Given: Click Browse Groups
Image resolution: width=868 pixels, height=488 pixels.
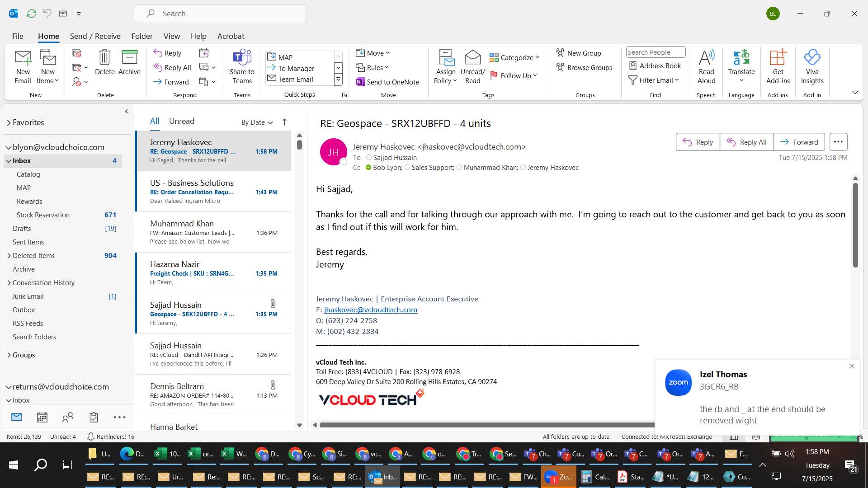Looking at the screenshot, I should point(584,67).
